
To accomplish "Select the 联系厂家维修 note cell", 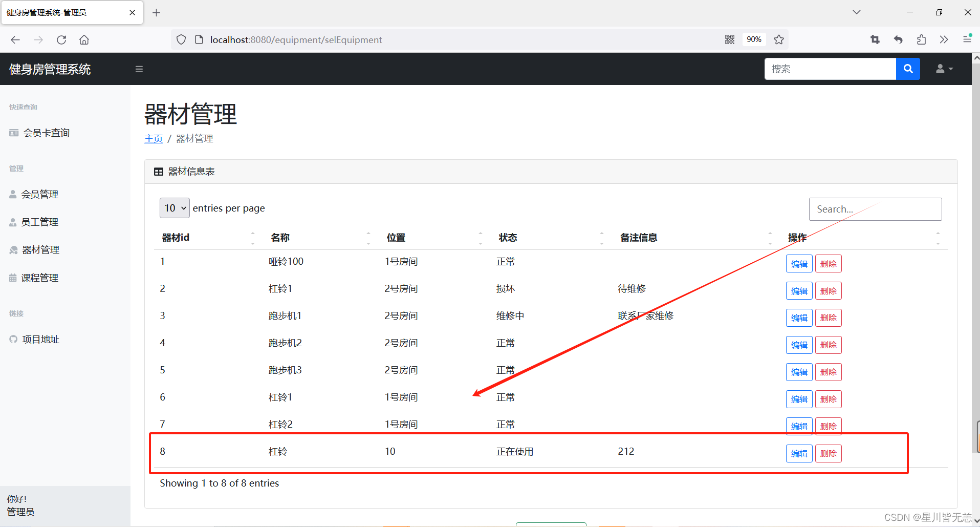I will 646,316.
